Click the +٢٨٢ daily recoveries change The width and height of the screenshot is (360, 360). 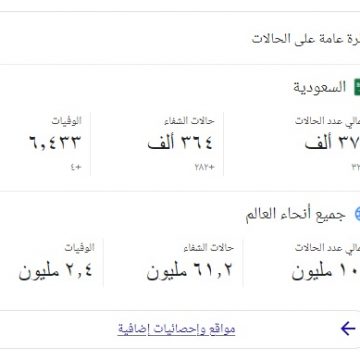[204, 167]
